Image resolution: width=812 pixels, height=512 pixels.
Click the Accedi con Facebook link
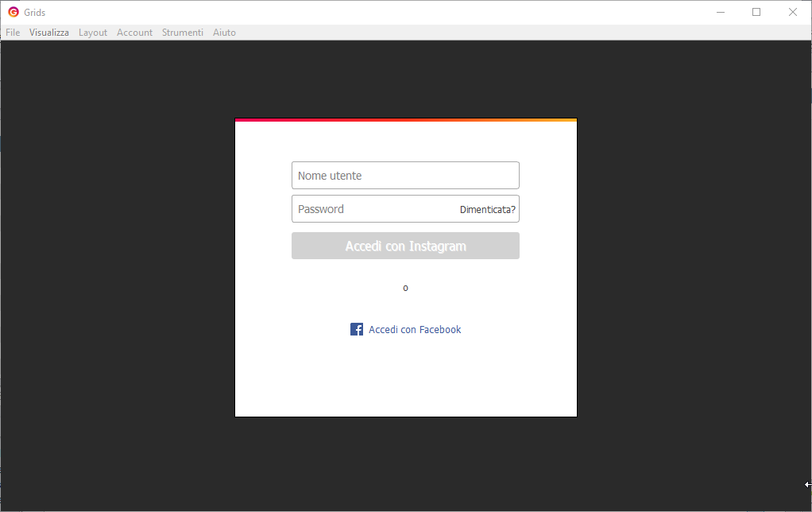(x=415, y=330)
